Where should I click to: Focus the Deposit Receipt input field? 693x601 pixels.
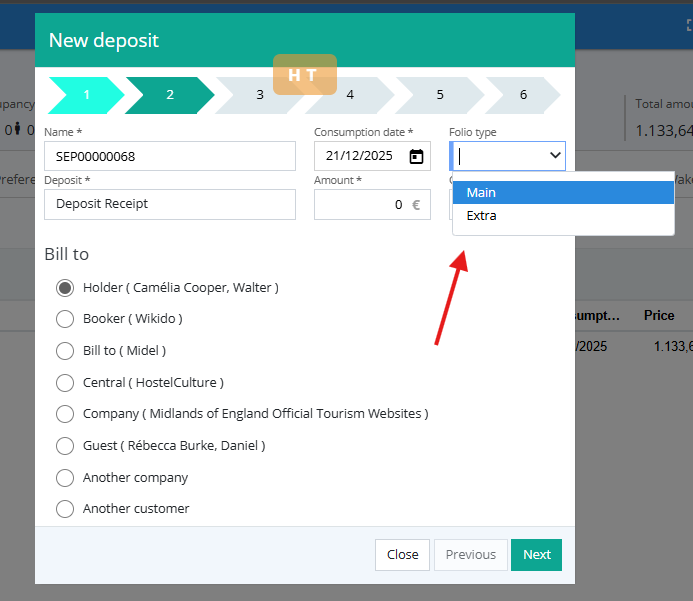coord(170,205)
